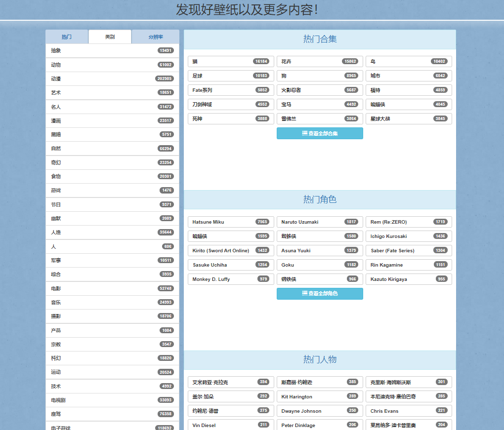Screen dimensions: 504x430
Task: Select the Naruto Uzumaki character
Action: (x=320, y=222)
